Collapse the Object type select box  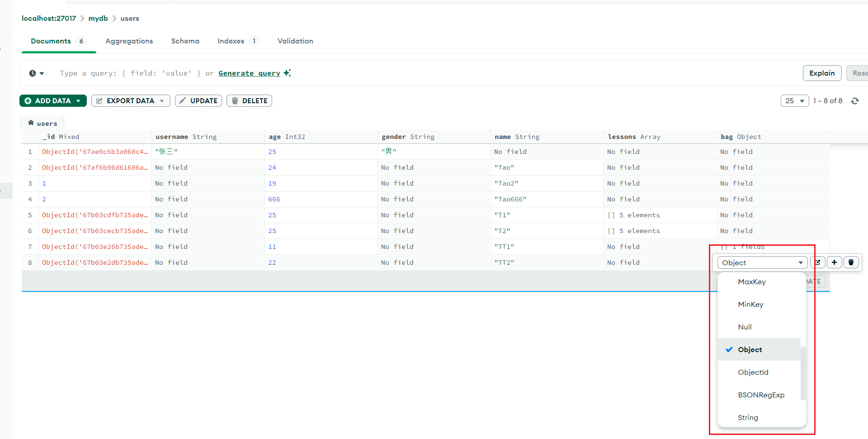tap(762, 262)
